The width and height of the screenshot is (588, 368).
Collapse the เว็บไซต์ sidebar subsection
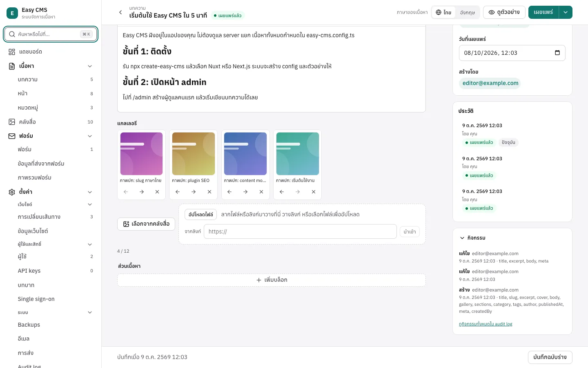point(90,204)
